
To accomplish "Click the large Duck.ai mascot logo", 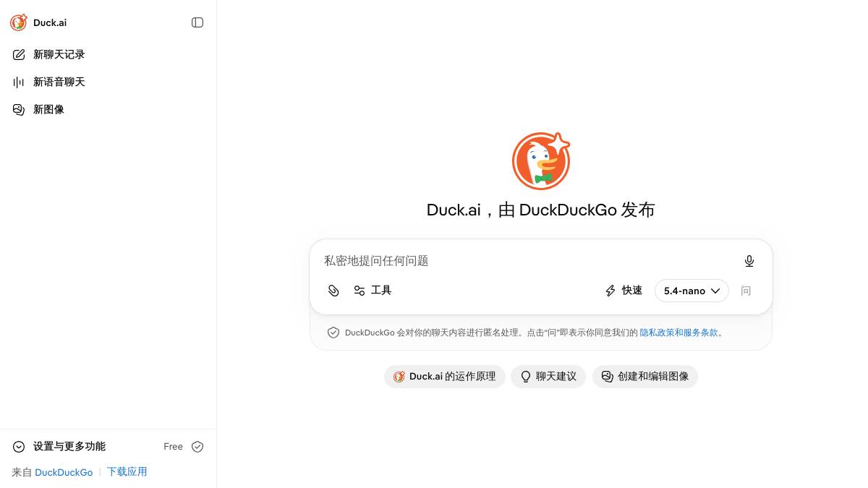I will click(x=541, y=160).
